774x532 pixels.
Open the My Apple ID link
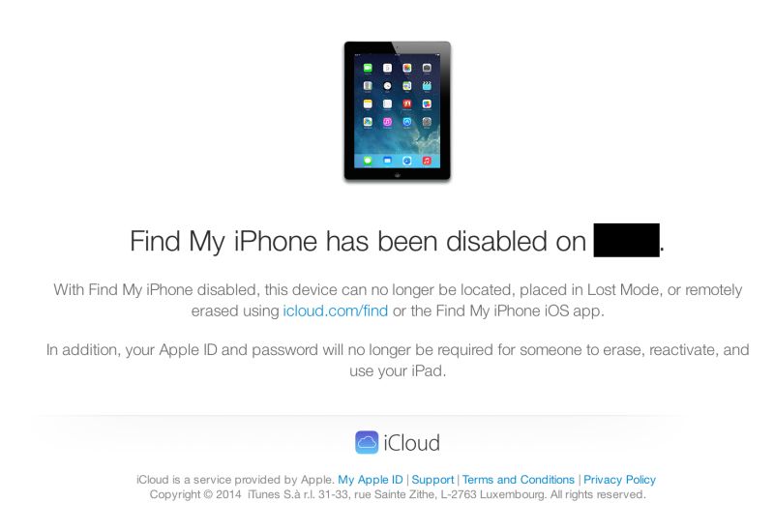pyautogui.click(x=371, y=480)
